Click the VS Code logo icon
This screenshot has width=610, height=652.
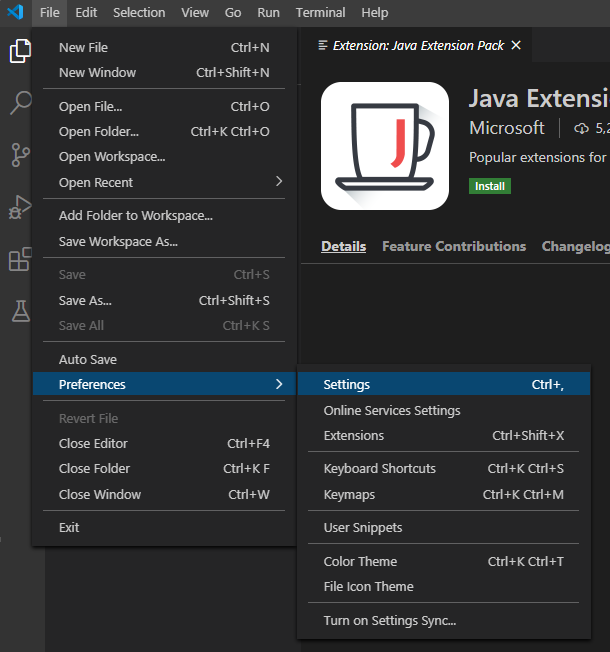(x=15, y=12)
